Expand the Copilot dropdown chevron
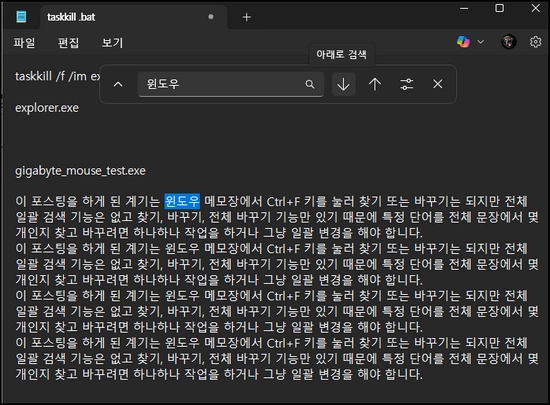 (x=481, y=42)
